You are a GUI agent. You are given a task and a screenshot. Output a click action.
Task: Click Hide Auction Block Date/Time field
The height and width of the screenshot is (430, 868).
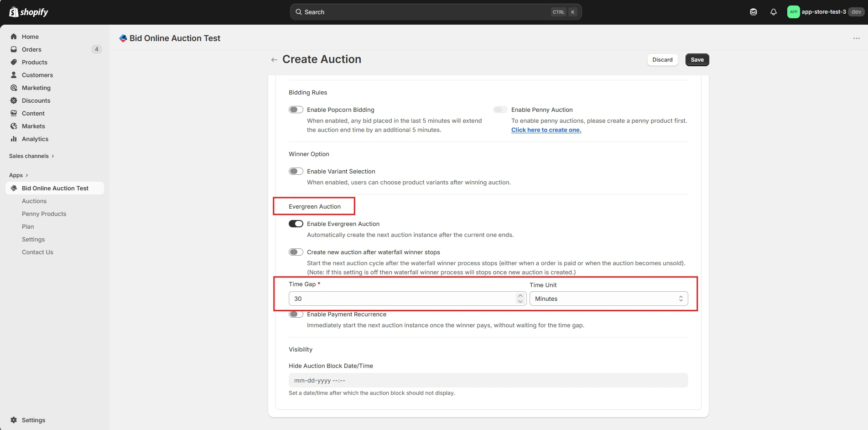pos(488,380)
